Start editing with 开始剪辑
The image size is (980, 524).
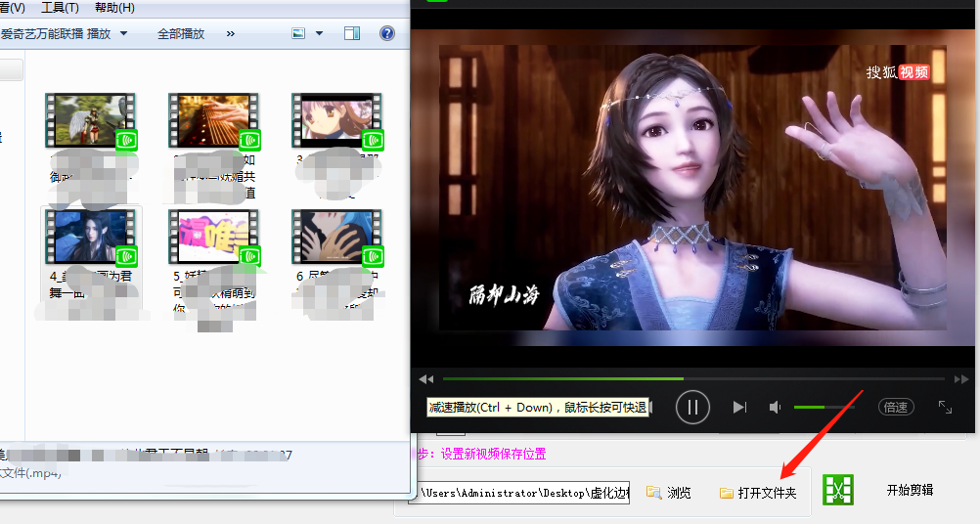tap(910, 490)
